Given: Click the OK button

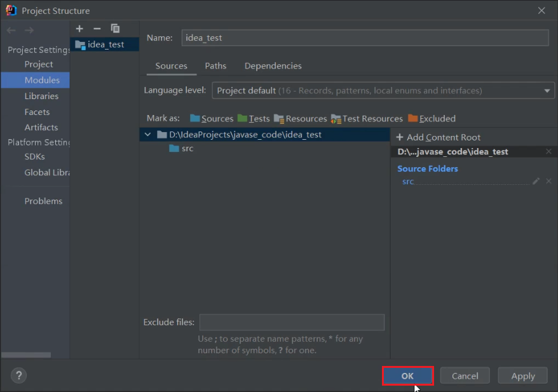Looking at the screenshot, I should coord(407,375).
